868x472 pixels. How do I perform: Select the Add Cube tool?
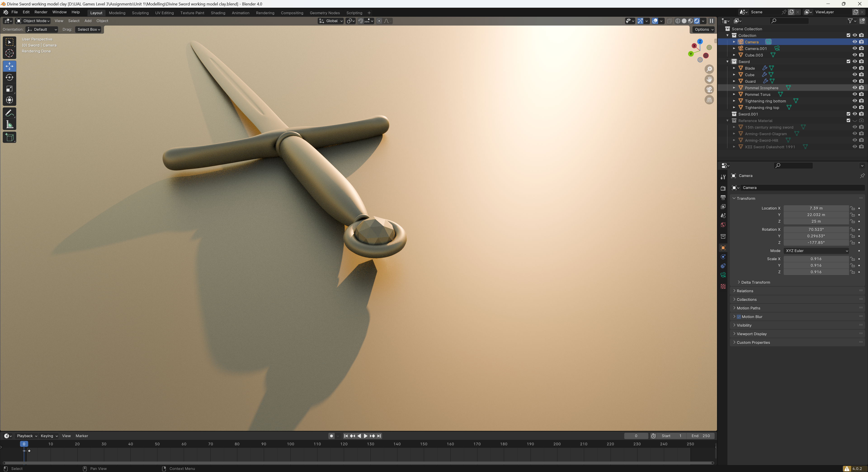9,137
